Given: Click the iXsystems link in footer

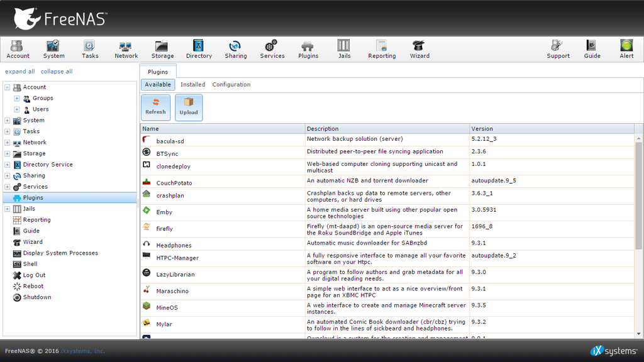Looking at the screenshot, I should click(x=82, y=351).
